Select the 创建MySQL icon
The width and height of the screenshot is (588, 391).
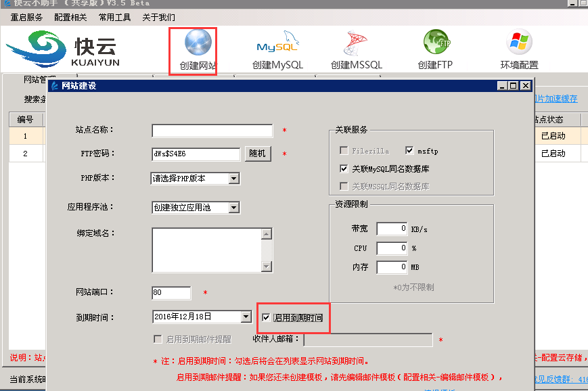277,47
